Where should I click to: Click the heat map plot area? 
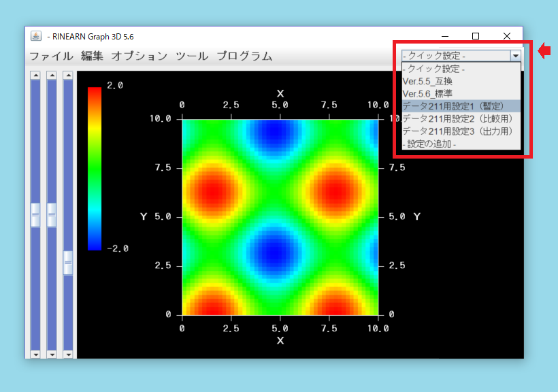coord(280,217)
